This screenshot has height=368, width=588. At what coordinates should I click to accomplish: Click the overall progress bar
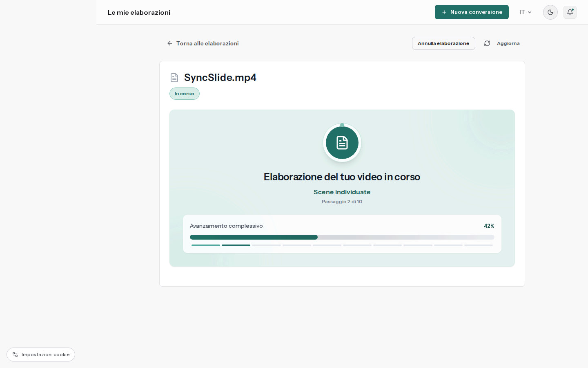(342, 237)
